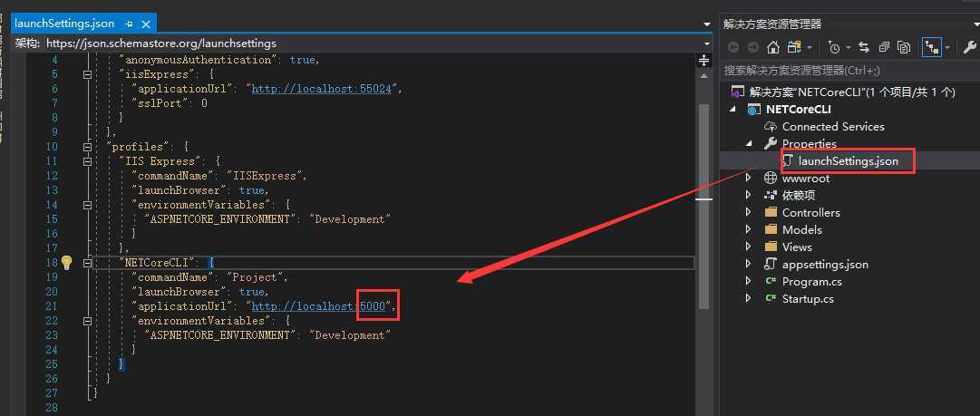Expand the Controllers folder arrow
Viewport: 980px width, 416px height.
748,212
